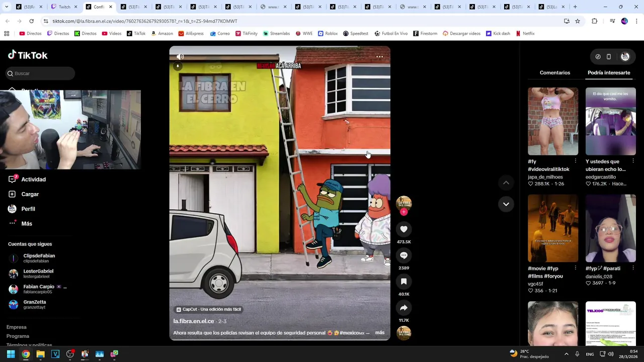
Task: Follow la.fibra.en.el.ce with the red plus
Action: tap(404, 212)
